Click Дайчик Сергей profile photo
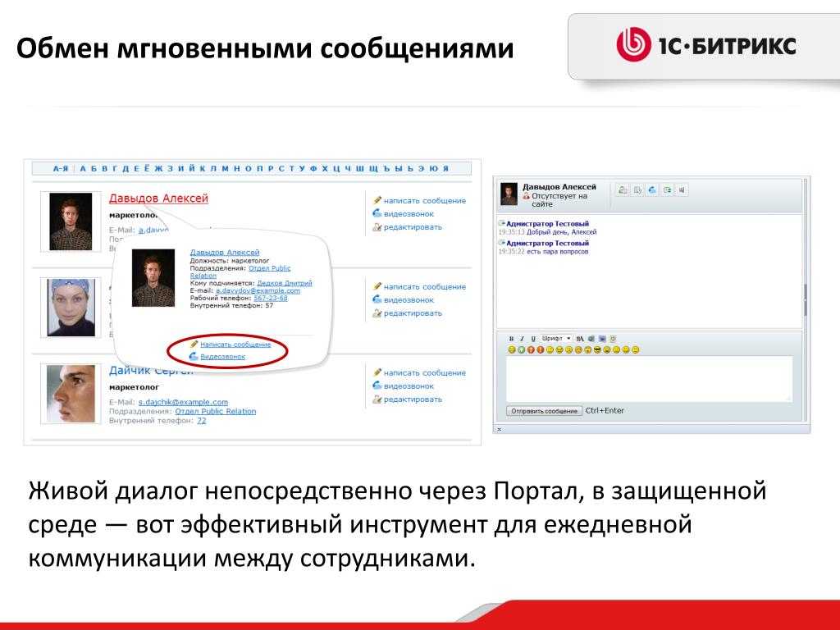 [71, 394]
